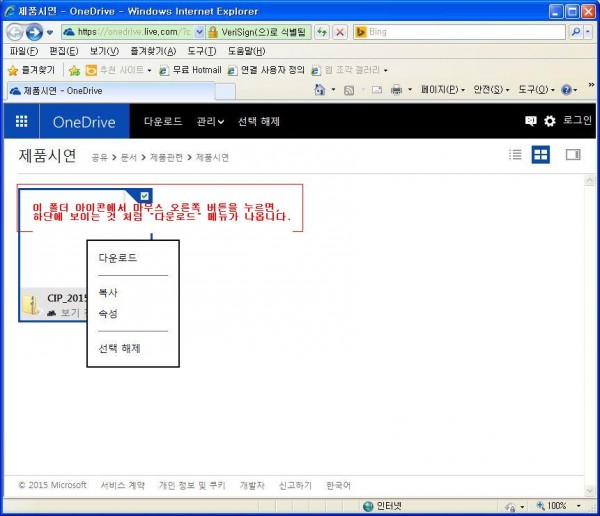Open the OneDrive app launcher grid

21,121
